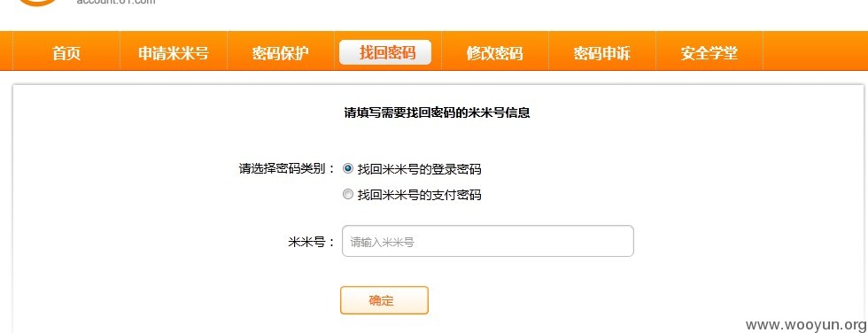Select the highlighted 找回密码 tab

pos(385,52)
